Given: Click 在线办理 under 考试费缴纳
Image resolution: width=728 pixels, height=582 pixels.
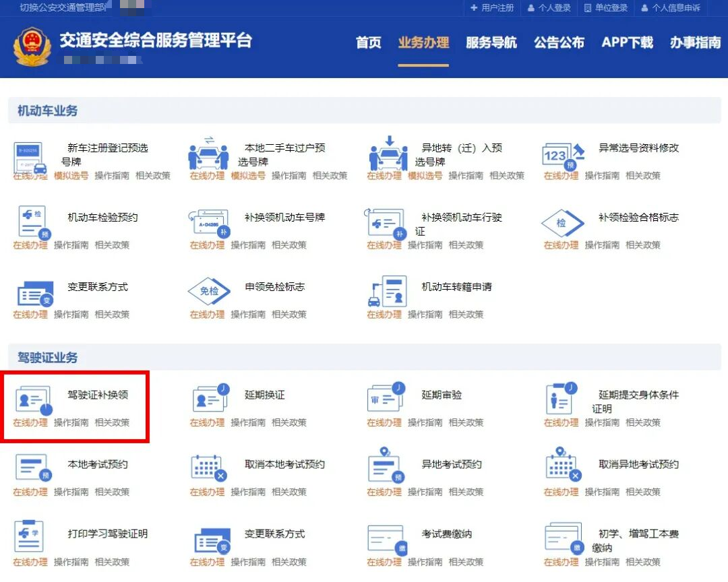Looking at the screenshot, I should [384, 562].
